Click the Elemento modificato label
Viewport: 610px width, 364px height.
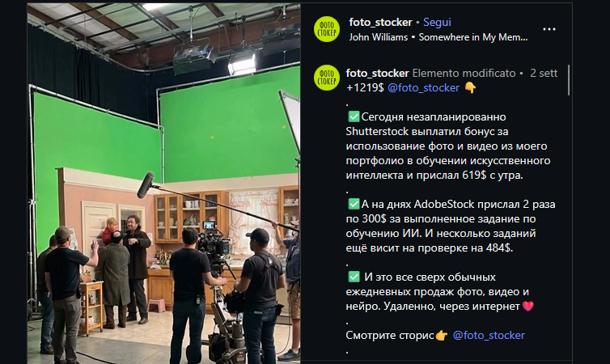pos(464,73)
